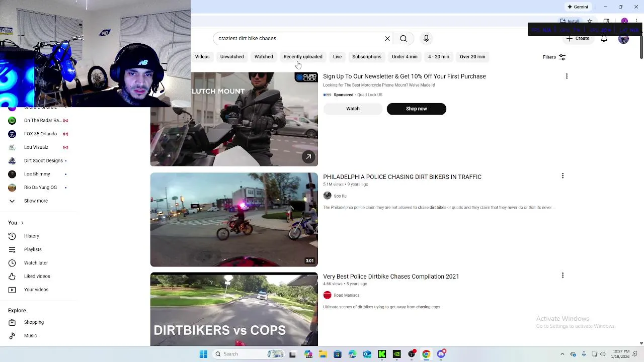
Task: Open Your videos in the sidebar
Action: (x=36, y=290)
